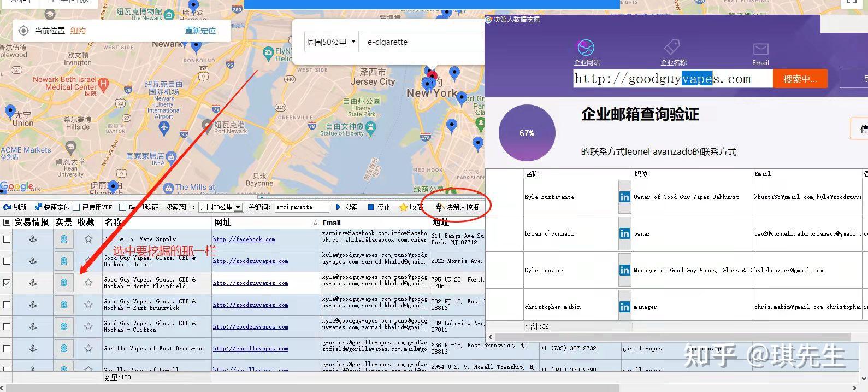Open the map 周围50公里 range dropdown
Image resolution: width=868 pixels, height=392 pixels.
pyautogui.click(x=331, y=42)
